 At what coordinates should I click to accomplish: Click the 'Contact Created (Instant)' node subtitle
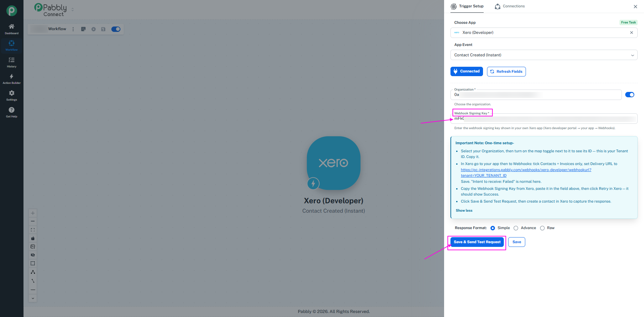click(333, 211)
